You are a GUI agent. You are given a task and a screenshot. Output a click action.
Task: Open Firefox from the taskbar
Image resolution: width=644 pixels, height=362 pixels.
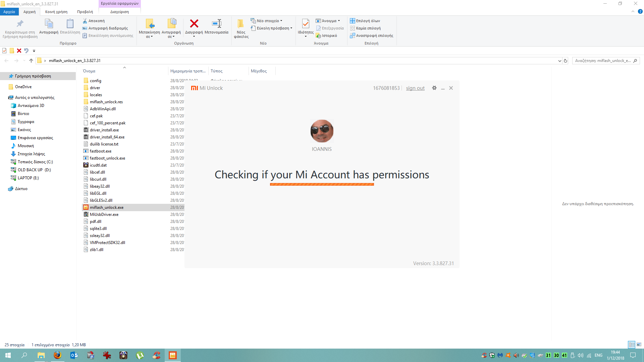coord(57,355)
